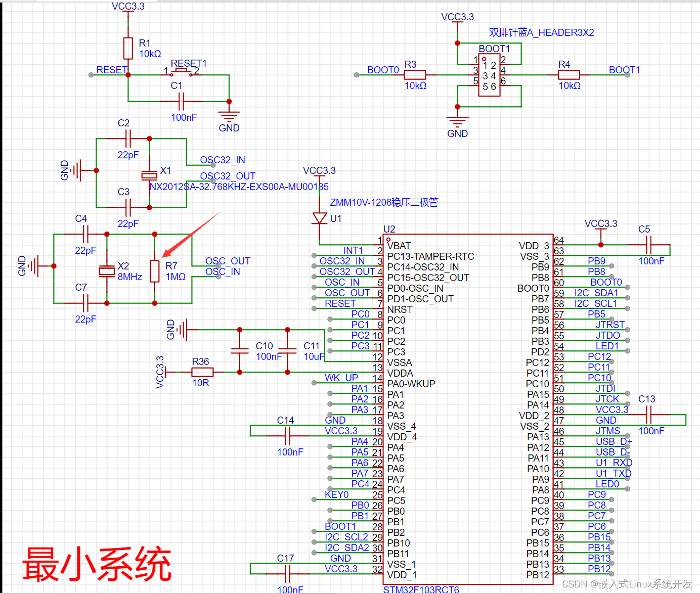Screen dimensions: 700x594
Task: Select capacitor C1 symbol in reset circuit
Action: tap(181, 101)
